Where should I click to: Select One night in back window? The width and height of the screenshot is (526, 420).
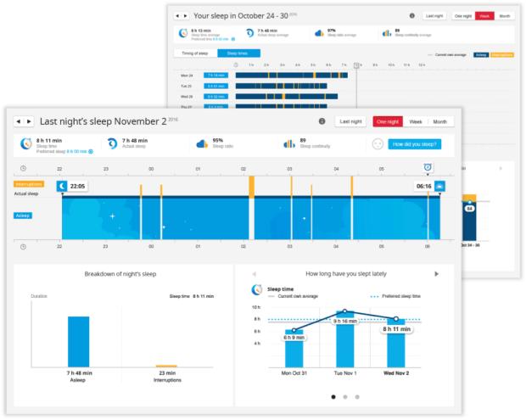coord(463,16)
